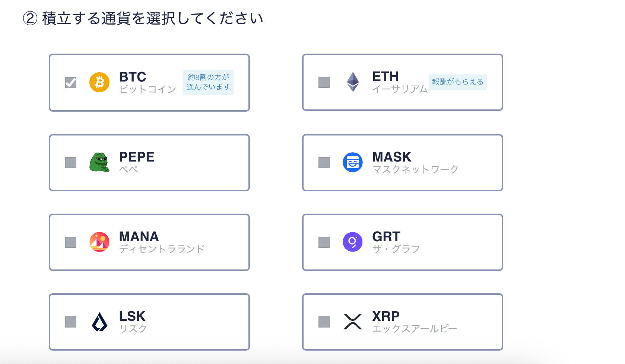Click the green PEPE frog icon
The image size is (625, 364).
99,162
